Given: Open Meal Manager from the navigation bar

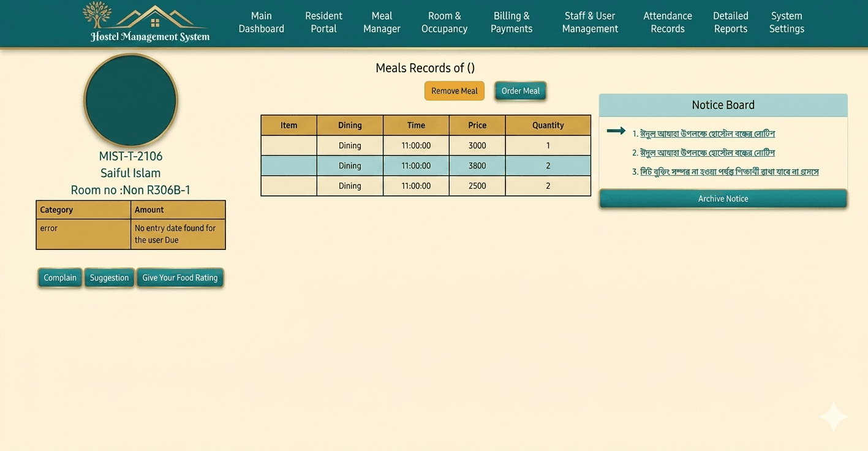Looking at the screenshot, I should (x=382, y=22).
